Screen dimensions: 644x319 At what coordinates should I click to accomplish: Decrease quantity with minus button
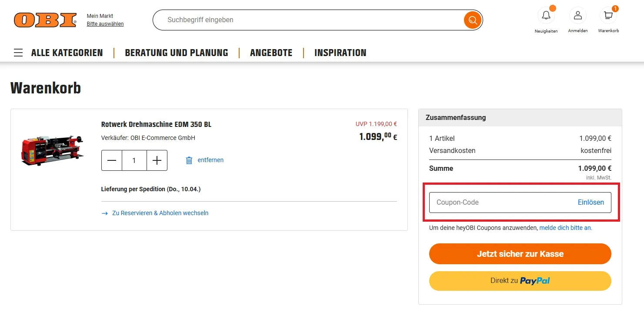112,160
